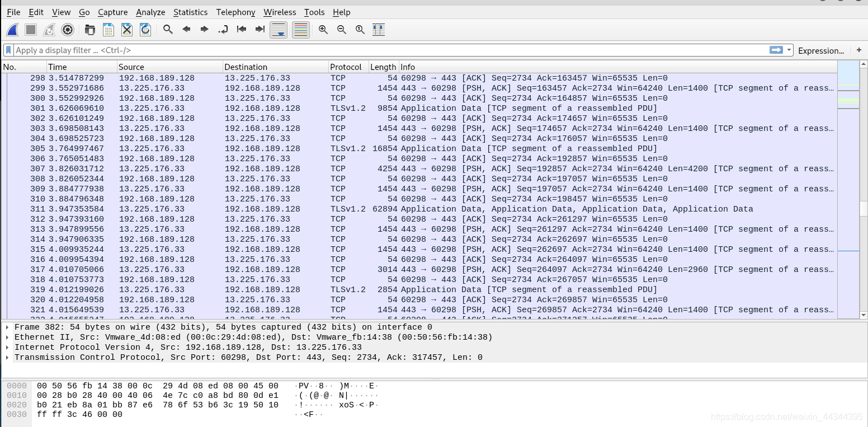
Task: Expand the Frame 382 tree node
Action: click(x=7, y=327)
